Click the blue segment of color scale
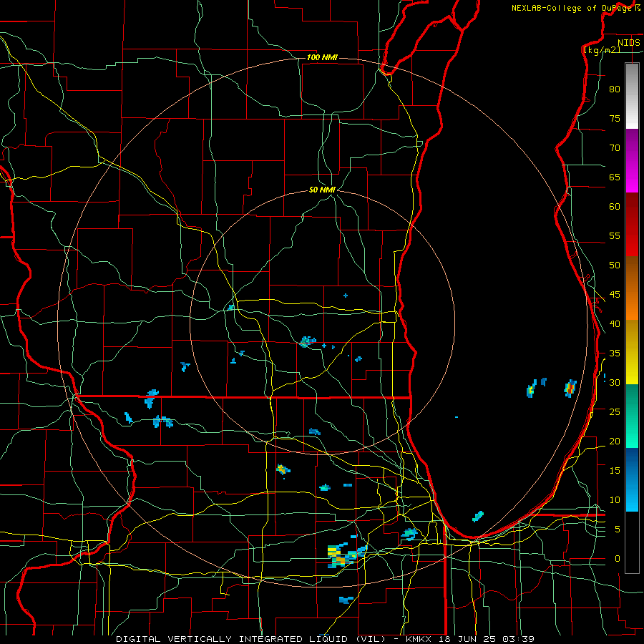This screenshot has width=644, height=644. click(x=632, y=479)
